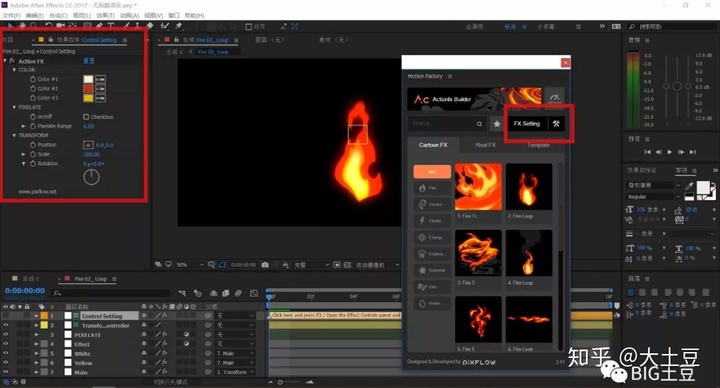Click the speedometer icon beside ActionFx Builder
This screenshot has height=388, width=720.
pos(554,98)
